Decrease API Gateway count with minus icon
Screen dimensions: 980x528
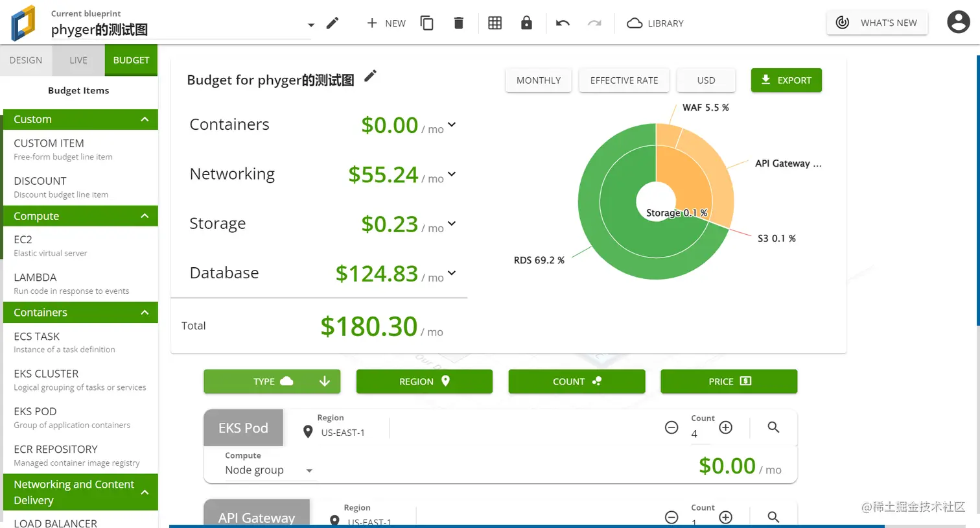pos(671,517)
